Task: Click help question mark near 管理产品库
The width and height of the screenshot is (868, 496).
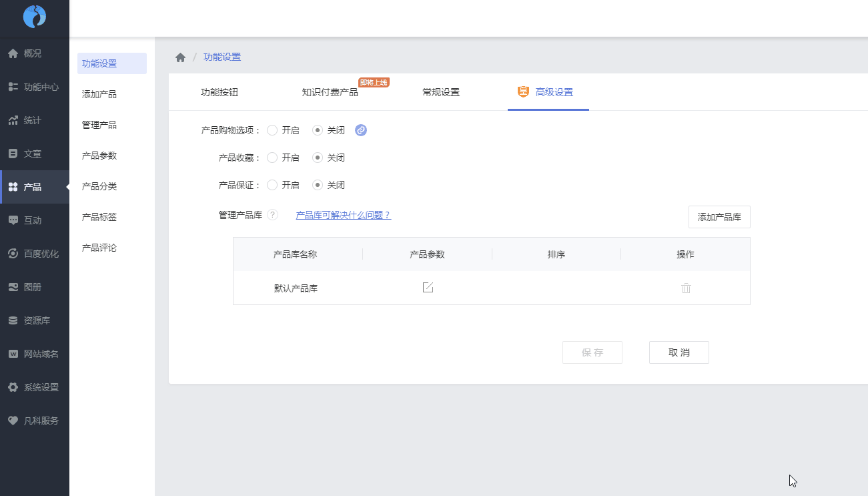Action: (272, 215)
